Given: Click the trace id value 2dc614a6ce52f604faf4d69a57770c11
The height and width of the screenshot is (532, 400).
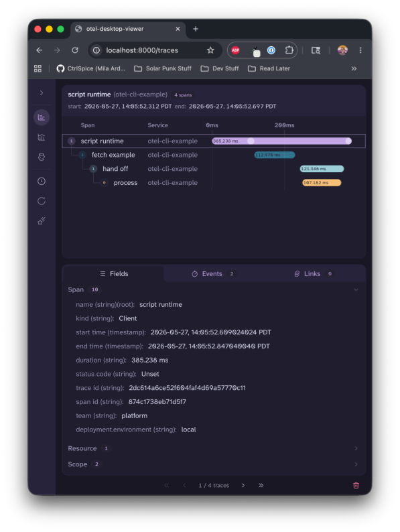Looking at the screenshot, I should (188, 388).
